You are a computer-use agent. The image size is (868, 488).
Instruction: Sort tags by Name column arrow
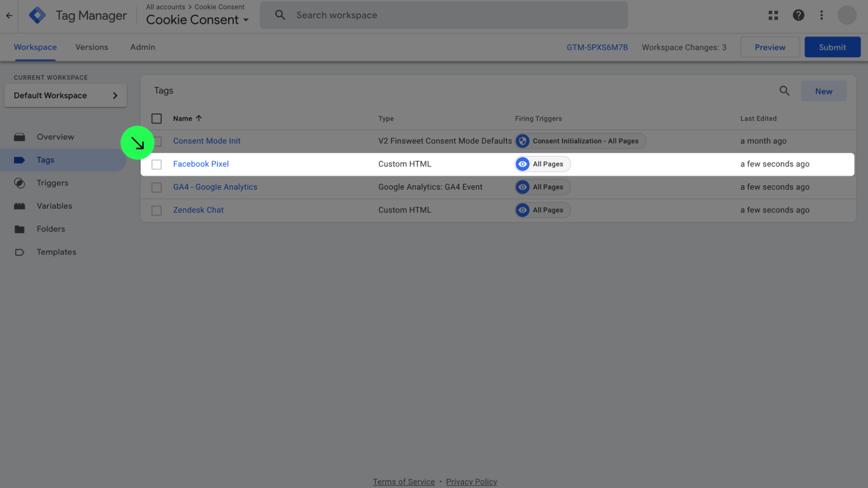(x=198, y=118)
